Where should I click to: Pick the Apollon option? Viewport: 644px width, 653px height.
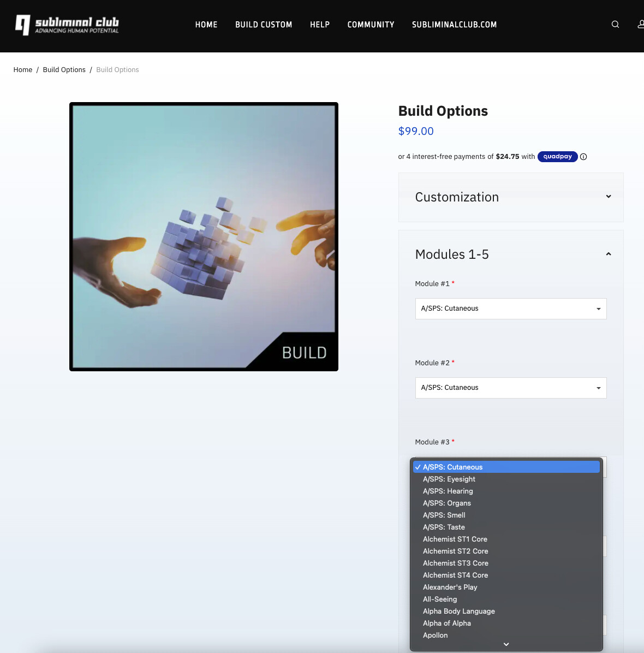(x=506, y=636)
